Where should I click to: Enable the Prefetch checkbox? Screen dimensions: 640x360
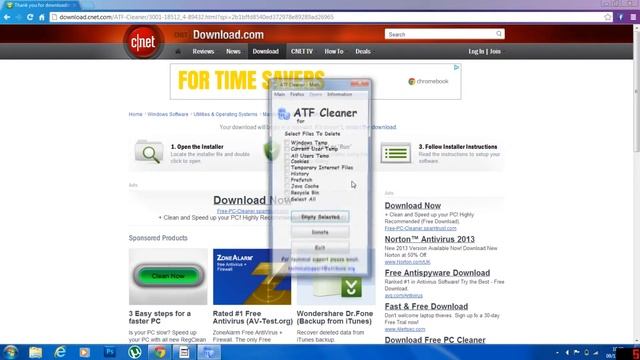[287, 180]
